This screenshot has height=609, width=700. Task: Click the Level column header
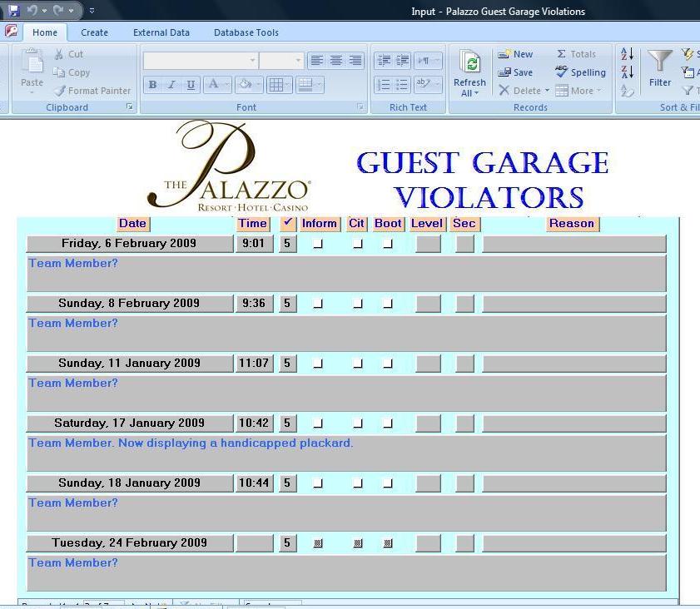(x=427, y=224)
